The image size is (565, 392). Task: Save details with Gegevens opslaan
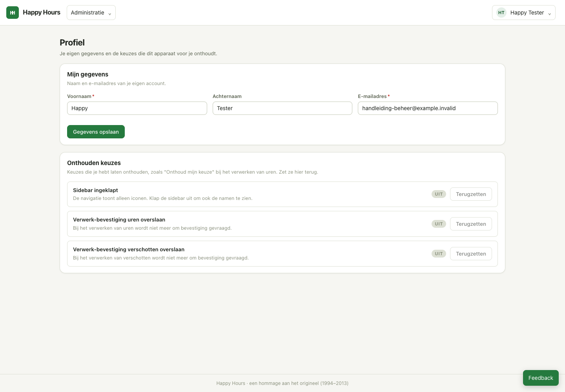pos(96,132)
